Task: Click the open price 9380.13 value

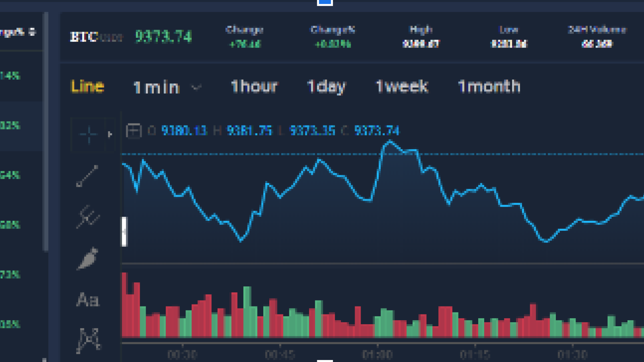Action: [184, 130]
